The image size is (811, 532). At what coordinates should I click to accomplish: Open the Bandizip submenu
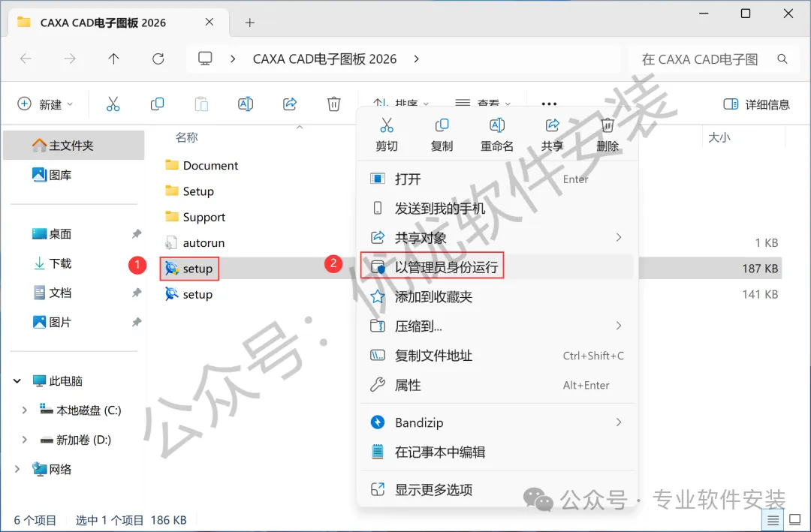497,422
